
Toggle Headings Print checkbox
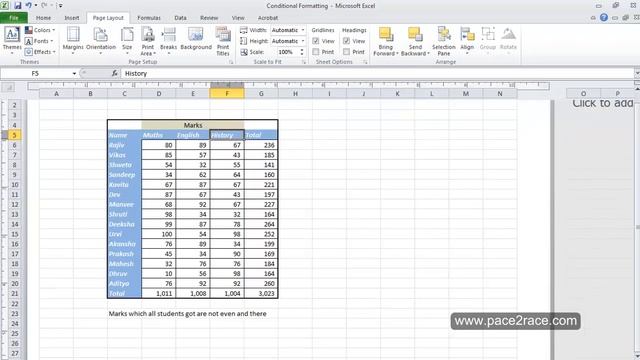pos(347,52)
